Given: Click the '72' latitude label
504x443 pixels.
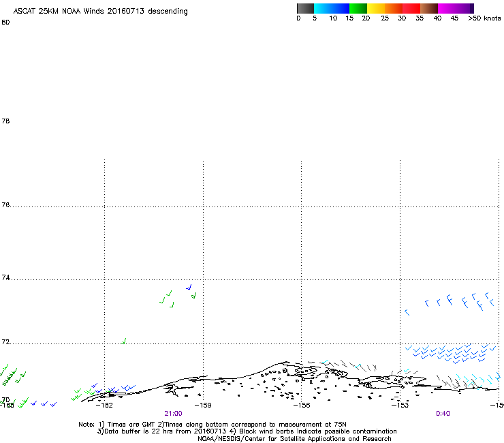Looking at the screenshot, I should (x=5, y=341).
